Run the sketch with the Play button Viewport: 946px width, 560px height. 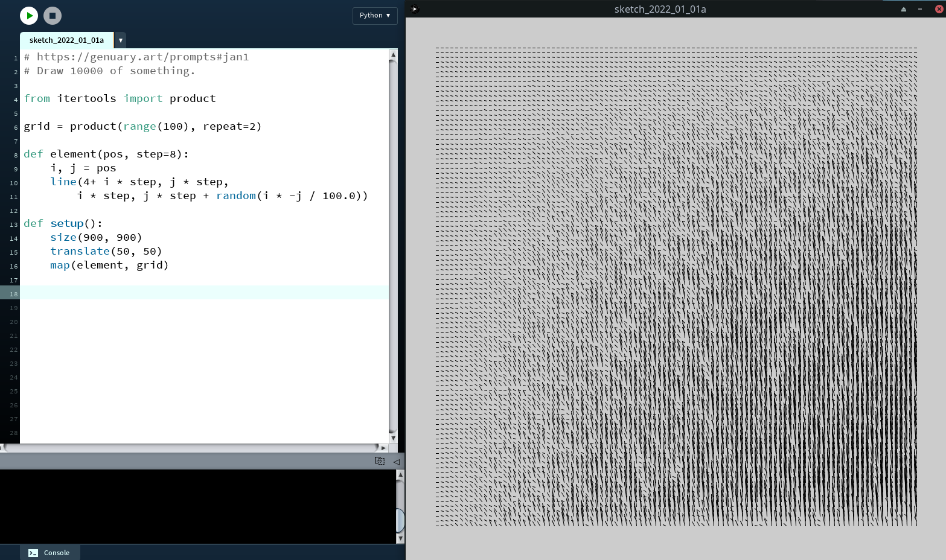coord(29,16)
